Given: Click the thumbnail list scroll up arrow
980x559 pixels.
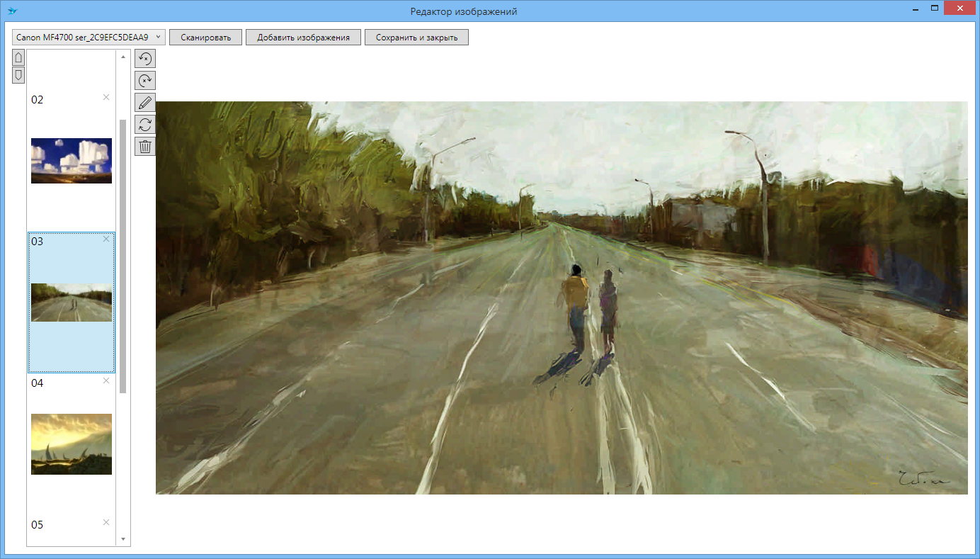Looking at the screenshot, I should pos(123,57).
